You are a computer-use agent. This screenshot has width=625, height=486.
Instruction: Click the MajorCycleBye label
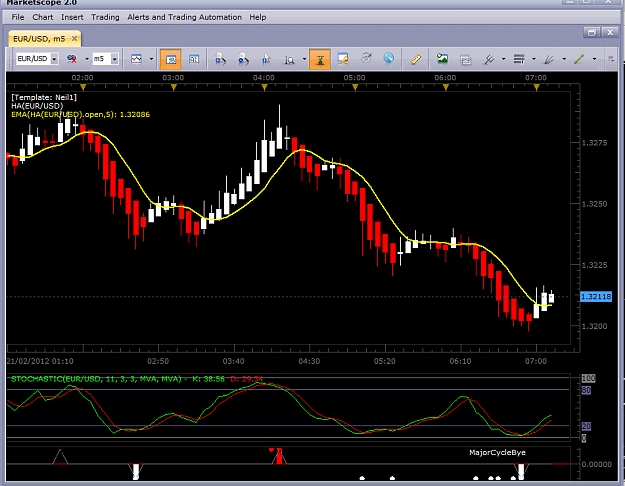497,453
